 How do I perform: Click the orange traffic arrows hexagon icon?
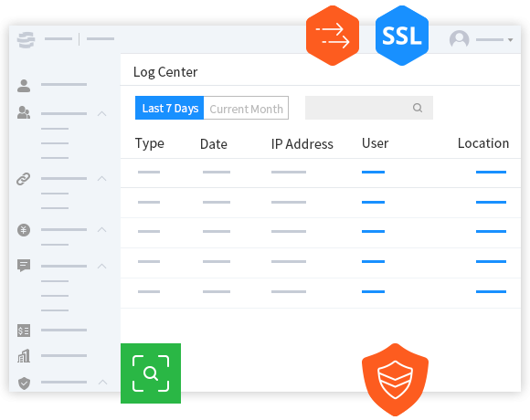click(333, 36)
